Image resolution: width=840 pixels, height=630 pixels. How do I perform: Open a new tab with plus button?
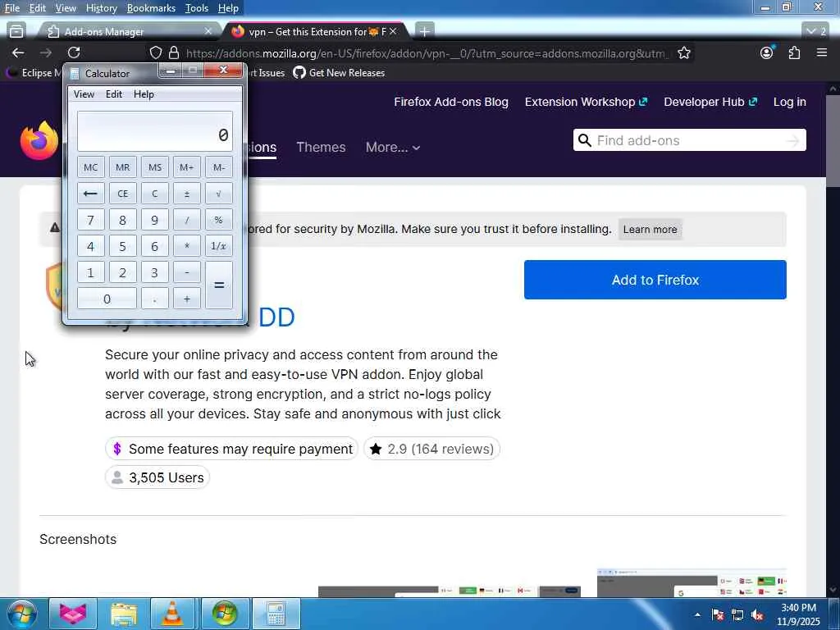424,32
